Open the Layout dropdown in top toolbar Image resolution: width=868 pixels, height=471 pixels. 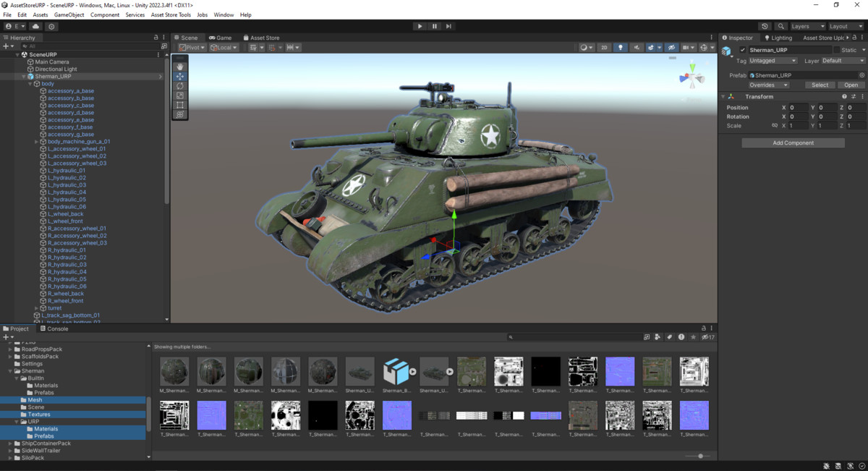coord(846,26)
